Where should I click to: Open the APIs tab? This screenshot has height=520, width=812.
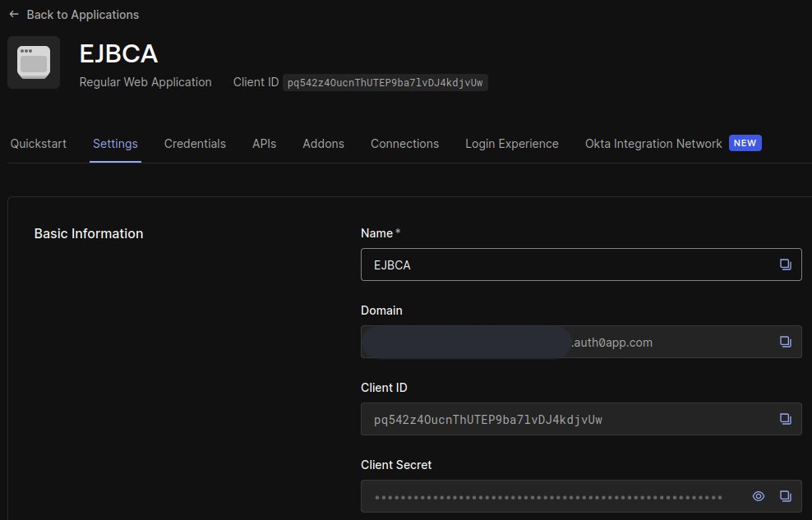pos(264,143)
